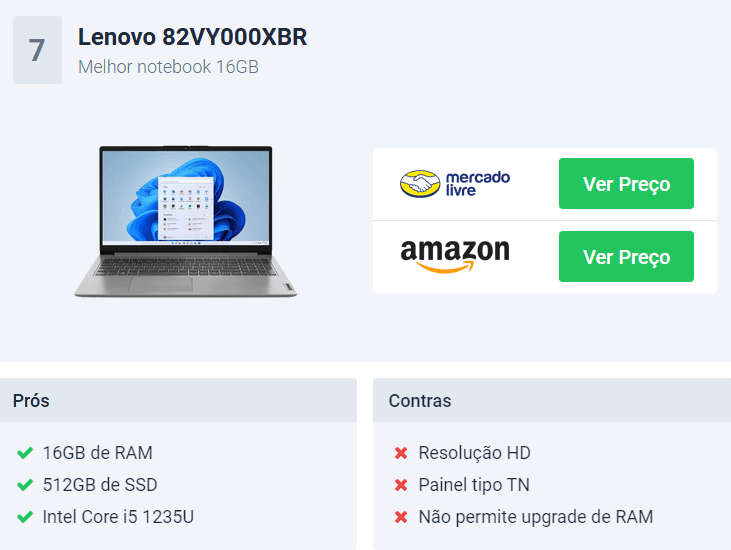Open the Lenovo laptop product image
The width and height of the screenshot is (731, 550).
[186, 221]
